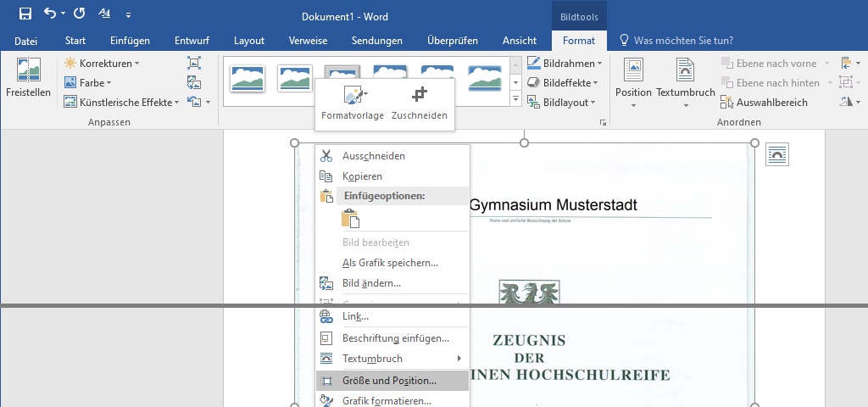This screenshot has height=407, width=868.
Task: Click the redo icon in quick access toolbar
Action: 79,14
